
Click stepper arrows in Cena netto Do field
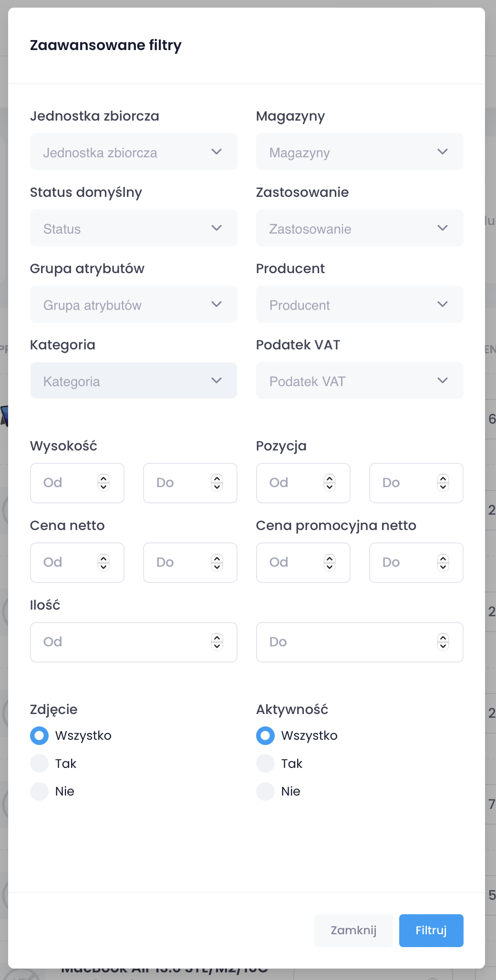pyautogui.click(x=217, y=562)
